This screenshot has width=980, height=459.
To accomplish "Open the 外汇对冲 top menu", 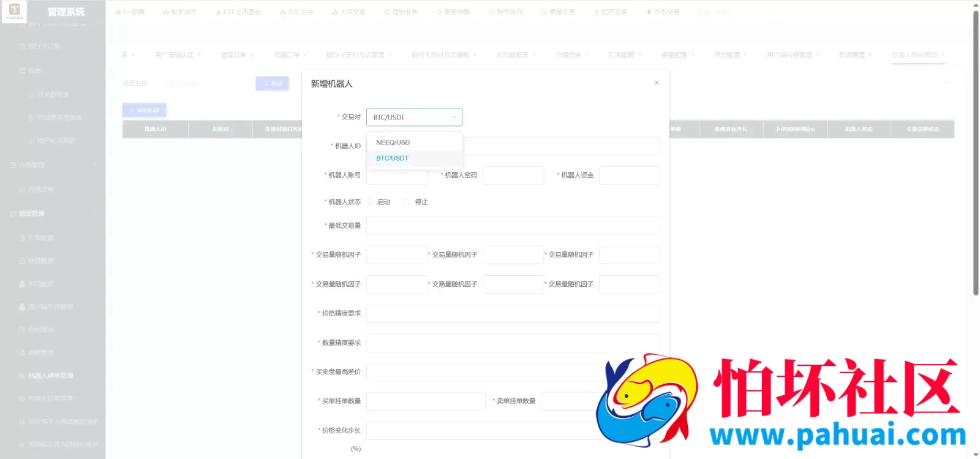I will tap(296, 12).
